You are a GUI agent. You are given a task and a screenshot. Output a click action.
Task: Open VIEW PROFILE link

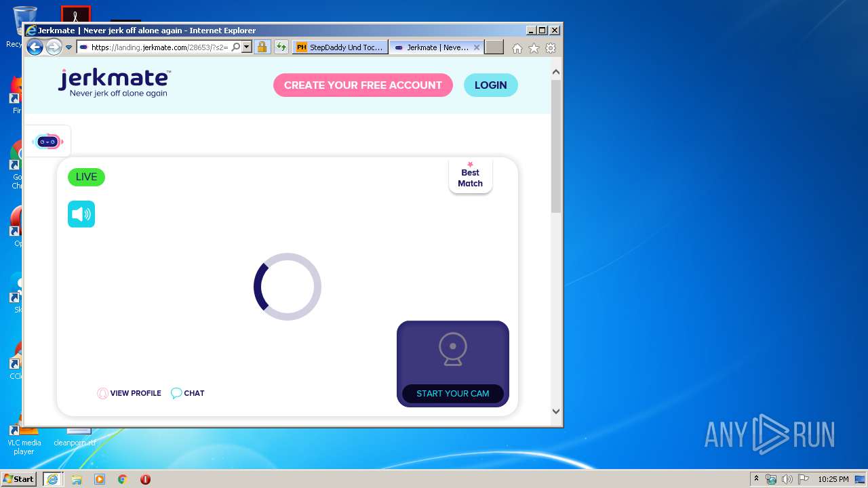pos(130,393)
